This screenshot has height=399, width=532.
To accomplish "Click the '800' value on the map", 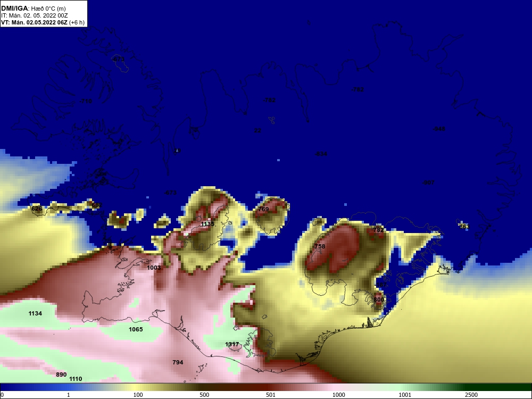I will pos(379,299).
